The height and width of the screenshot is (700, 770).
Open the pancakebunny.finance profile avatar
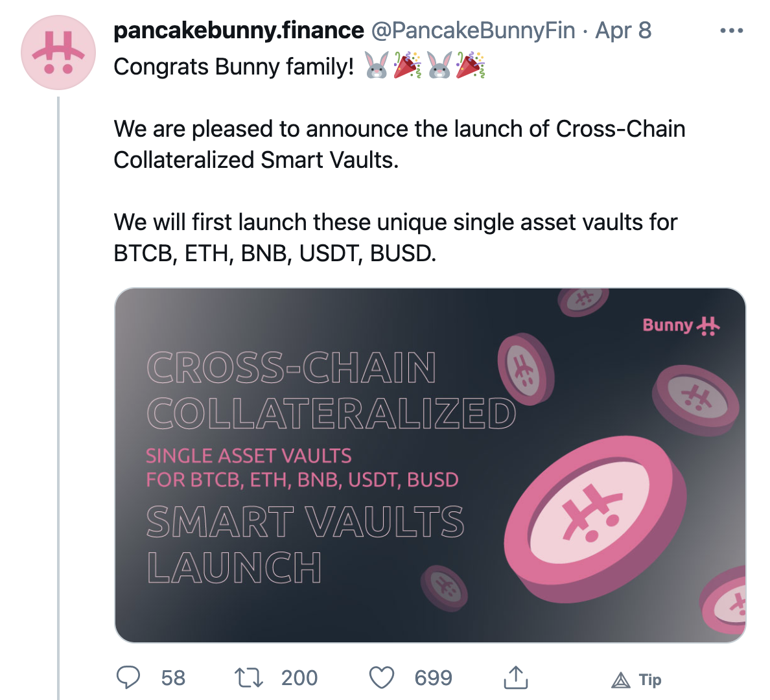coord(58,52)
